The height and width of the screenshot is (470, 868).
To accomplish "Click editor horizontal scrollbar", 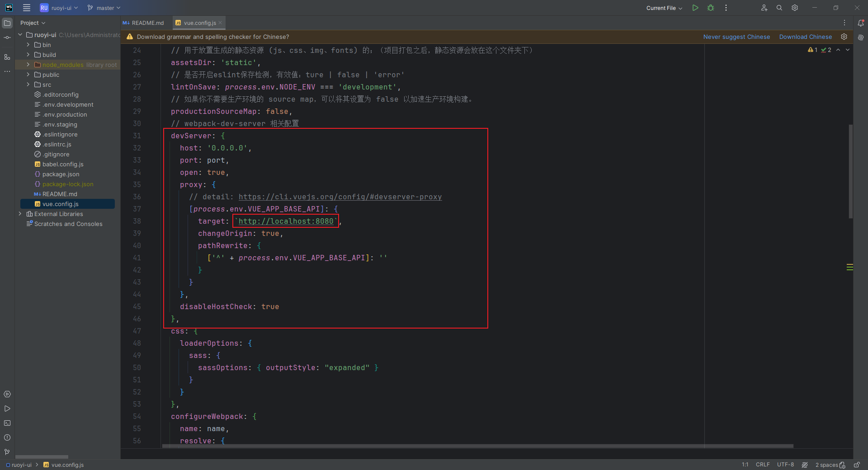I will tap(477, 446).
